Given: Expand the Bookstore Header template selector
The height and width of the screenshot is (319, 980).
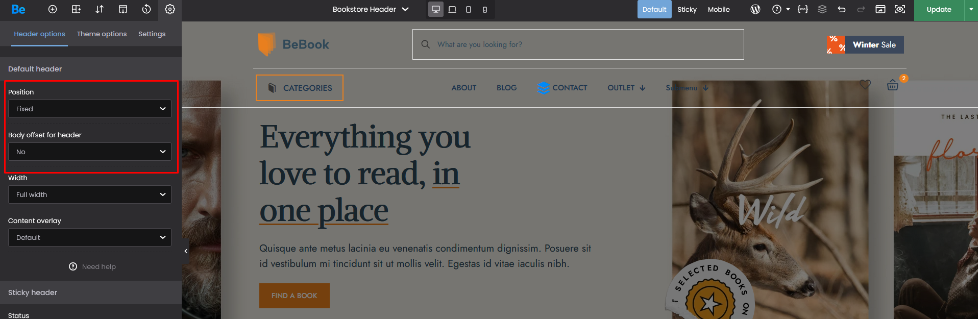Looking at the screenshot, I should pos(371,9).
